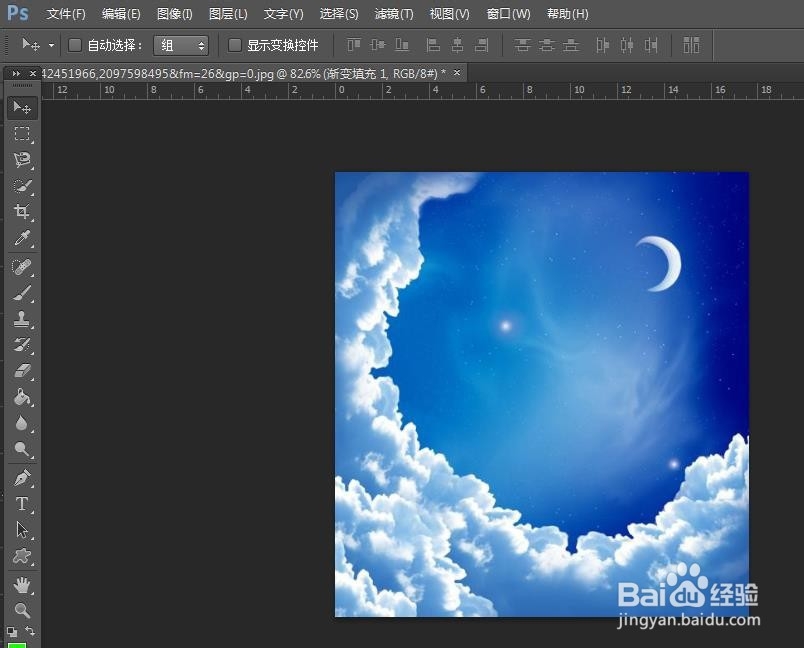Select the Eraser tool

tap(22, 371)
